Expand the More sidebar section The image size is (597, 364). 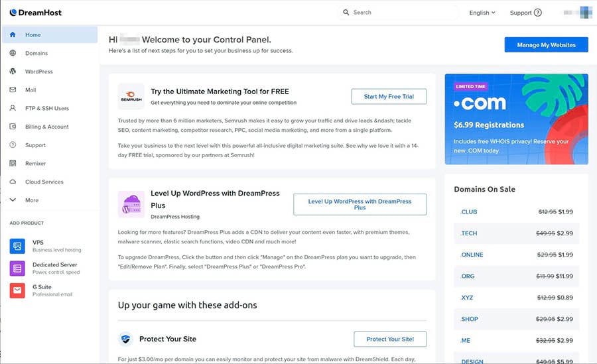[24, 200]
